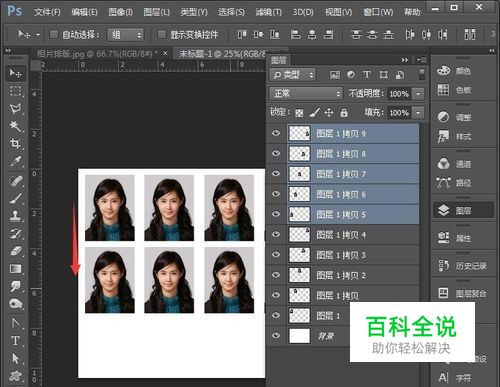Open the 图层(L) menu
The image size is (500, 387).
click(x=156, y=12)
